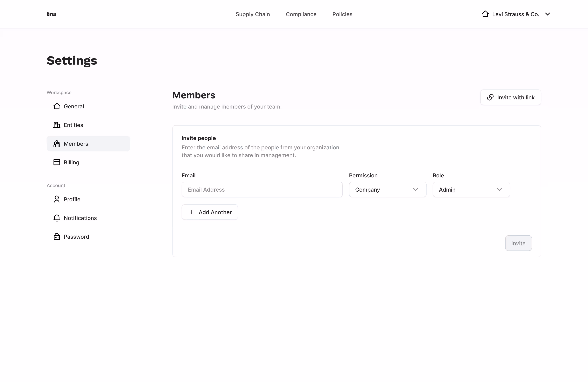Click the Email Address input field
The height and width of the screenshot is (382, 588).
[x=262, y=189]
